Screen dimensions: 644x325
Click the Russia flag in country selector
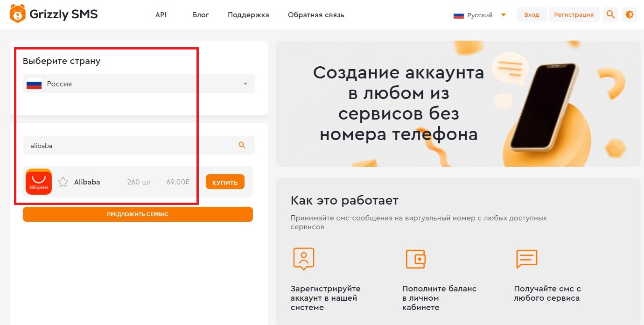pyautogui.click(x=34, y=85)
